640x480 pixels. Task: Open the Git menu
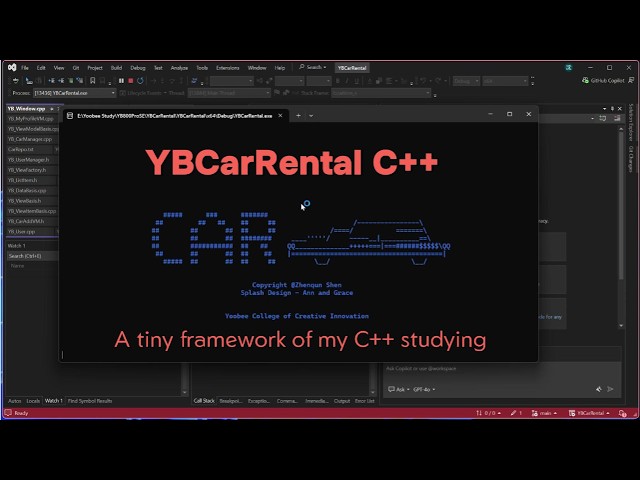76,68
